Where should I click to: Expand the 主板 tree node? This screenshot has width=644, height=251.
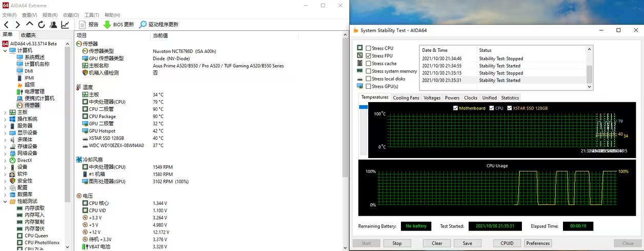tap(5, 112)
